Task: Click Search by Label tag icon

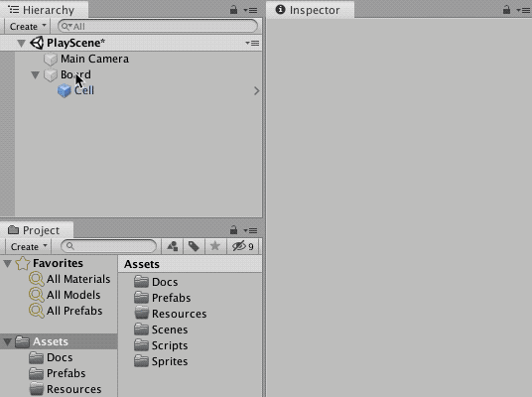Action: (194, 246)
